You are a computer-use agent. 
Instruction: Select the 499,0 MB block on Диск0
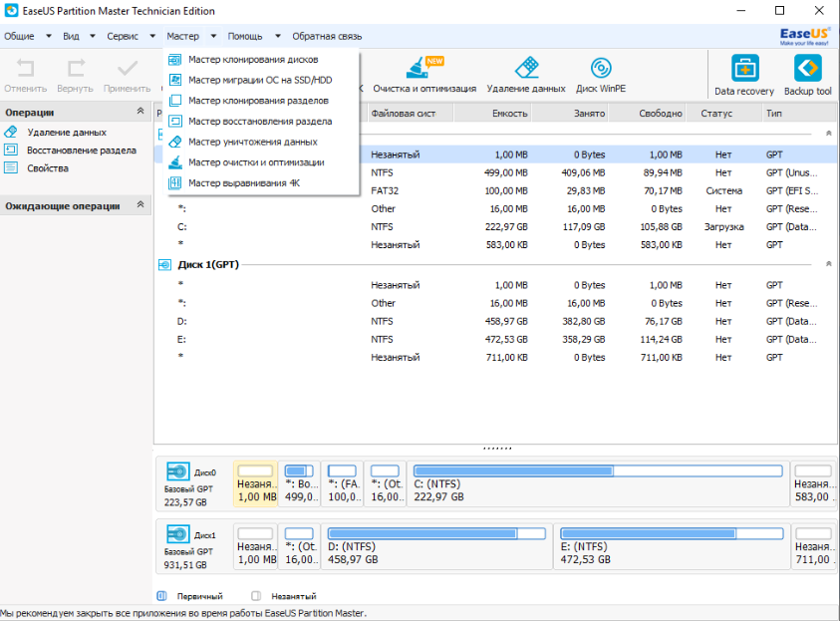coord(301,483)
